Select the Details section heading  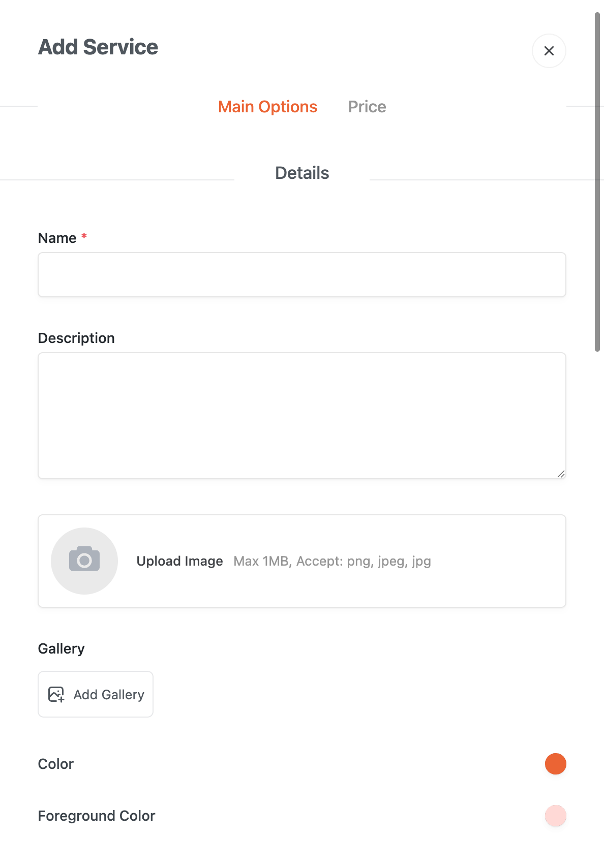pos(302,173)
